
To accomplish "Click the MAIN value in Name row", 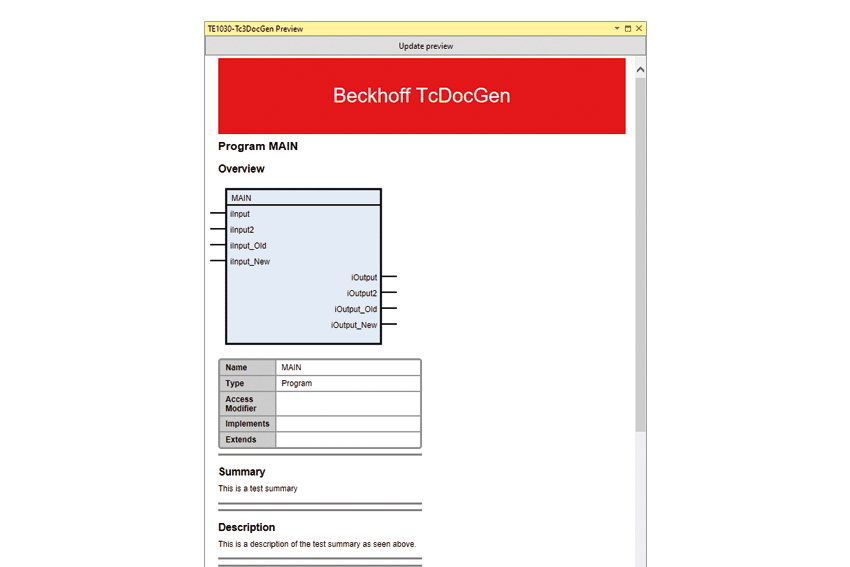I will (x=291, y=368).
